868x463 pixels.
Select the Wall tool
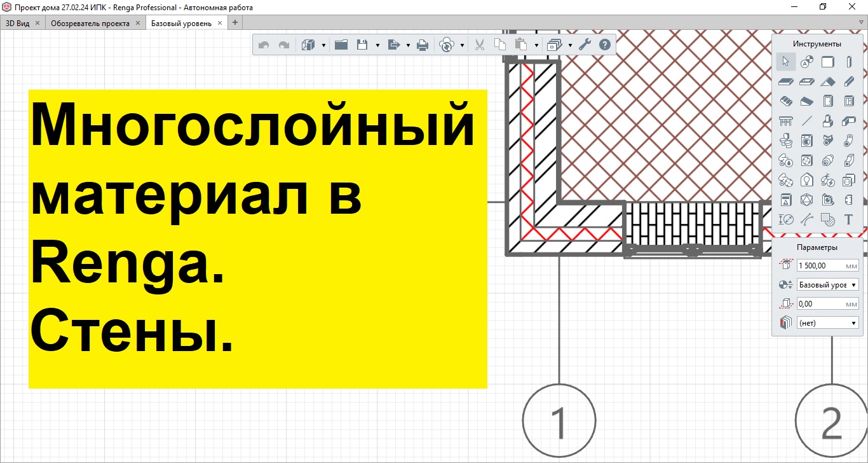coord(827,62)
